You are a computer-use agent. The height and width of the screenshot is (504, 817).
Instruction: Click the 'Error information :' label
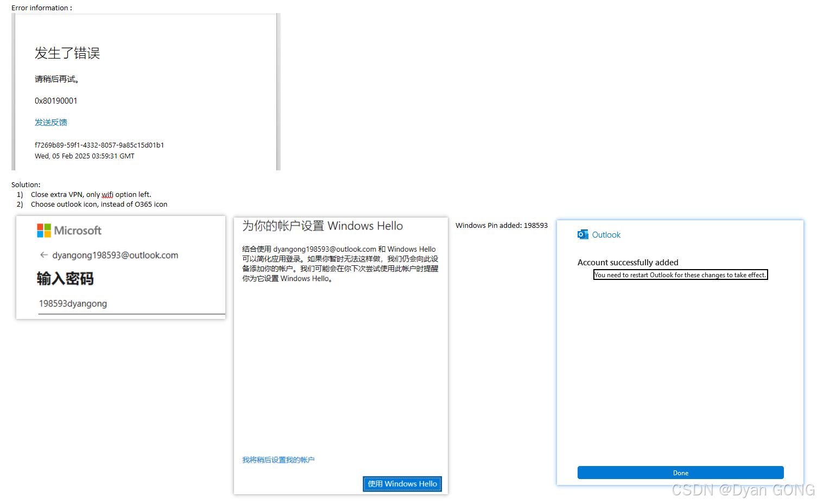(42, 8)
